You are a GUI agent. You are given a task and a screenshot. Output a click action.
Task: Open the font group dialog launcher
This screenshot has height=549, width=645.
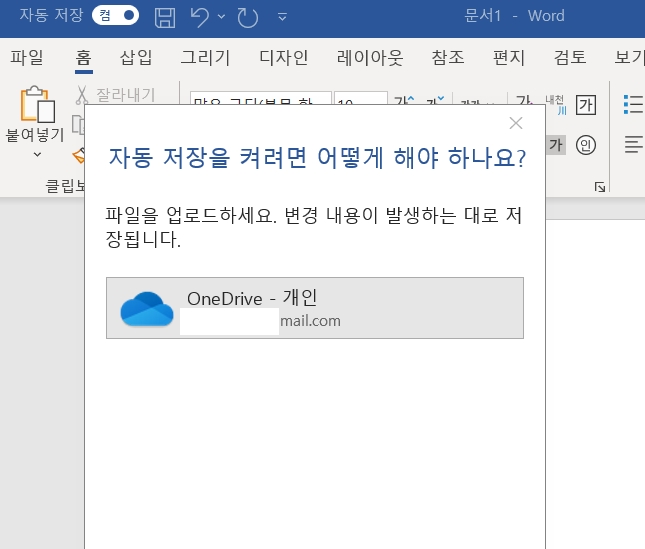point(600,187)
